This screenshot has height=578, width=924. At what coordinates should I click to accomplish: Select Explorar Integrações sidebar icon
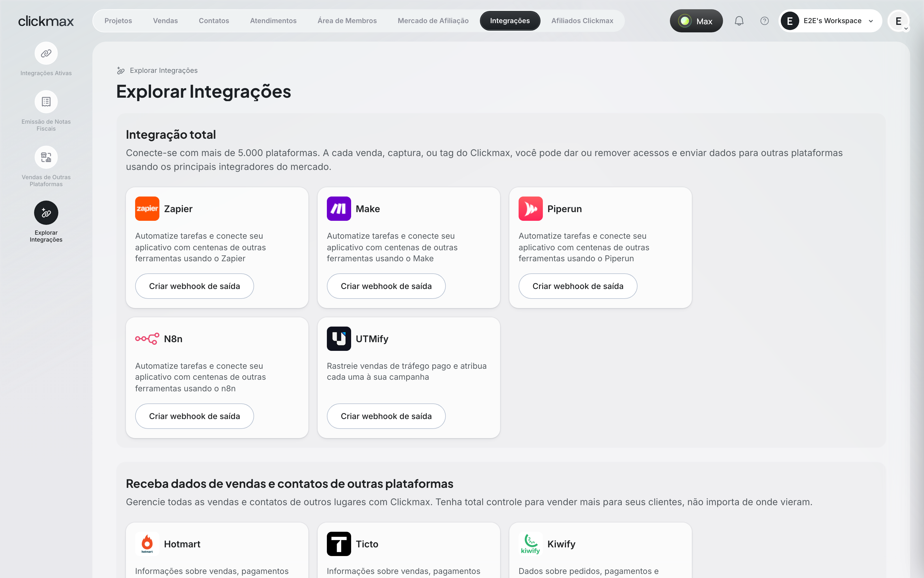pyautogui.click(x=46, y=212)
